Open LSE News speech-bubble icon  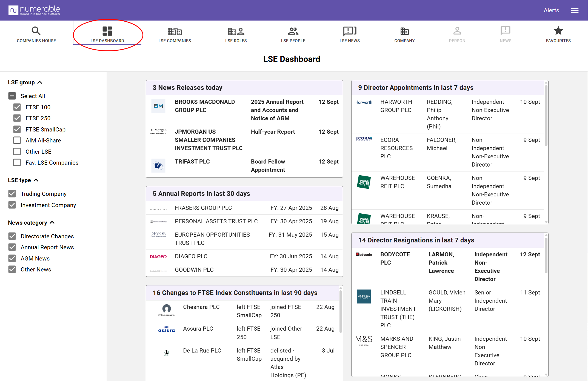(349, 31)
